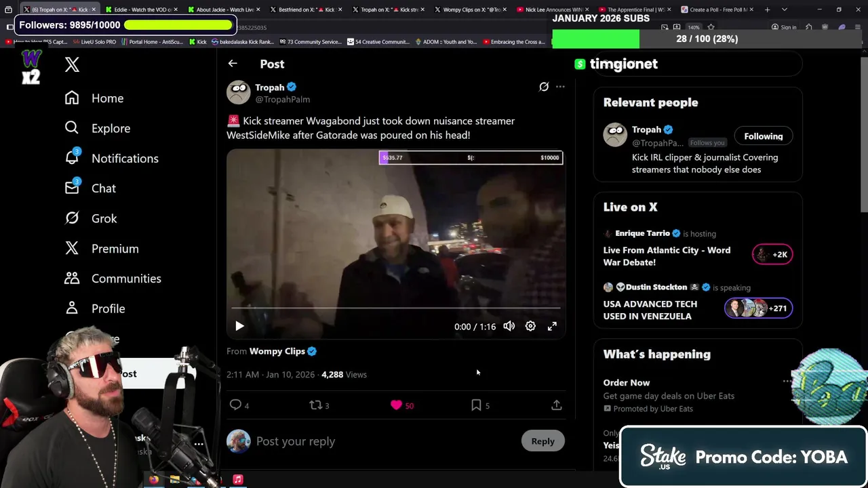
Task: Open the Wompy Clips source link
Action: [x=277, y=351]
